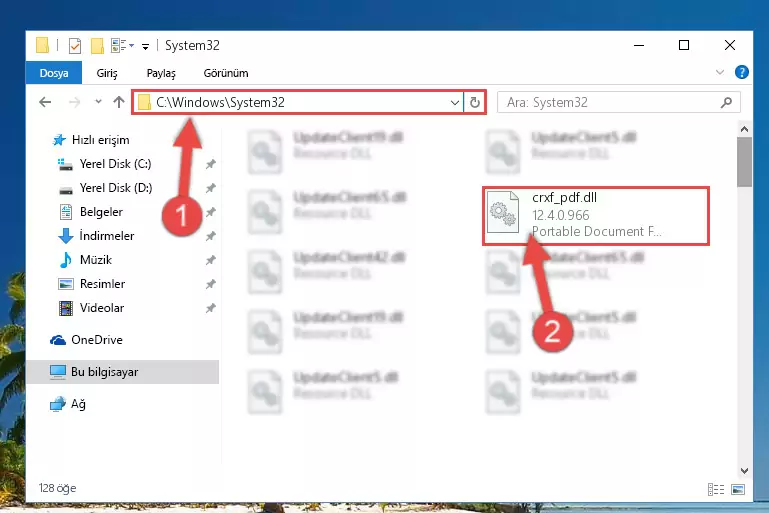769x513 pixels.
Task: Click the 128 öğe status text
Action: (x=57, y=488)
